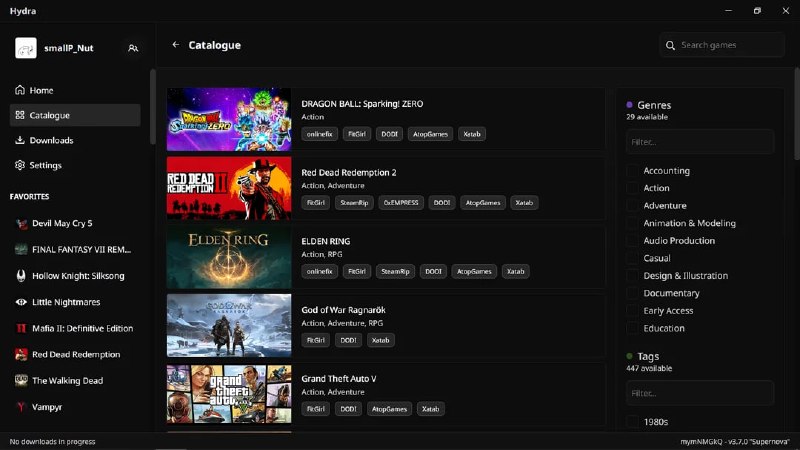The height and width of the screenshot is (450, 800).
Task: Click the Little Nightmares eye icon
Action: tap(21, 302)
